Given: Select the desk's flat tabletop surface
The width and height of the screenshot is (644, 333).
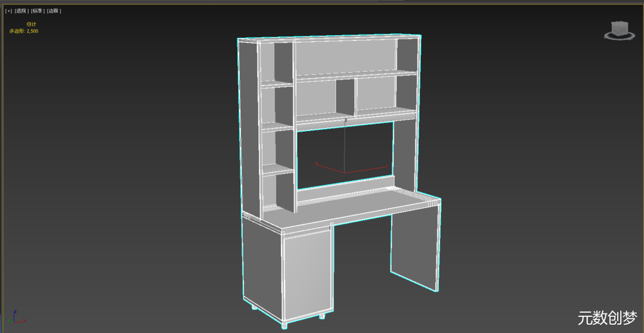Looking at the screenshot, I should click(x=358, y=207).
